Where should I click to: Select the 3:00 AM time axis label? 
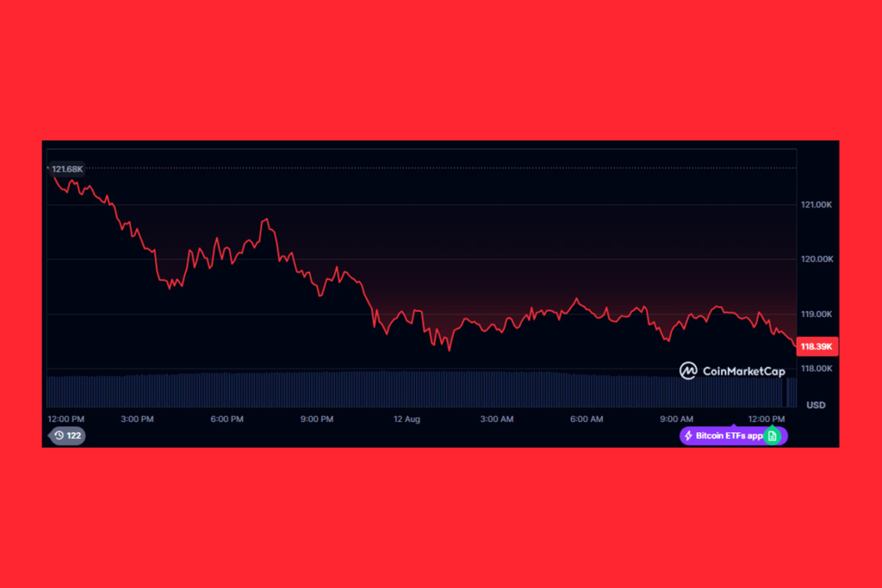tap(496, 419)
